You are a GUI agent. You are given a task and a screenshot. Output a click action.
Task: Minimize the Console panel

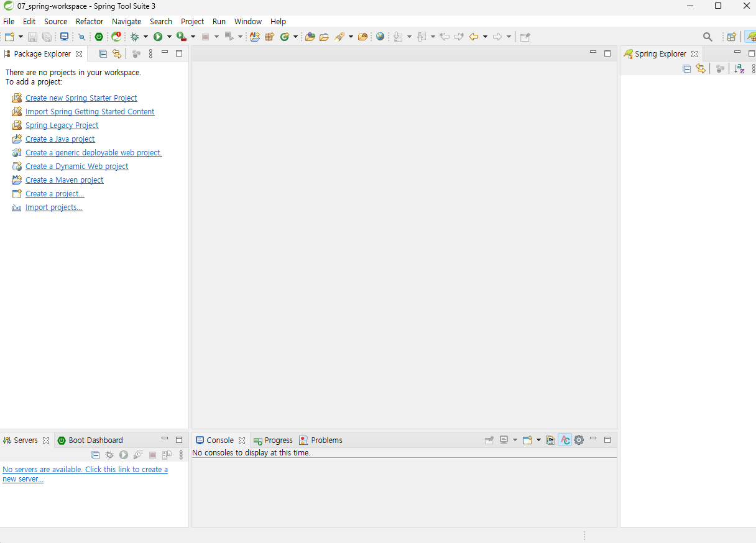pos(593,439)
